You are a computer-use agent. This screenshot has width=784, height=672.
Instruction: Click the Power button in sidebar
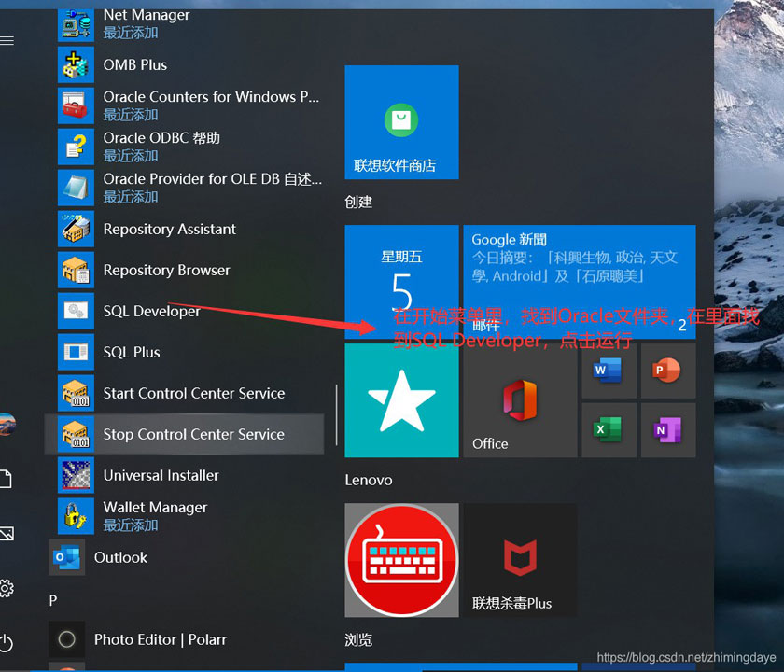[7, 642]
